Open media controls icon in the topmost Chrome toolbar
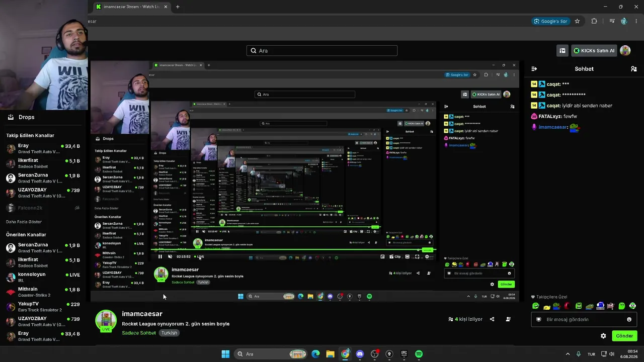This screenshot has width=644, height=362. [612, 21]
